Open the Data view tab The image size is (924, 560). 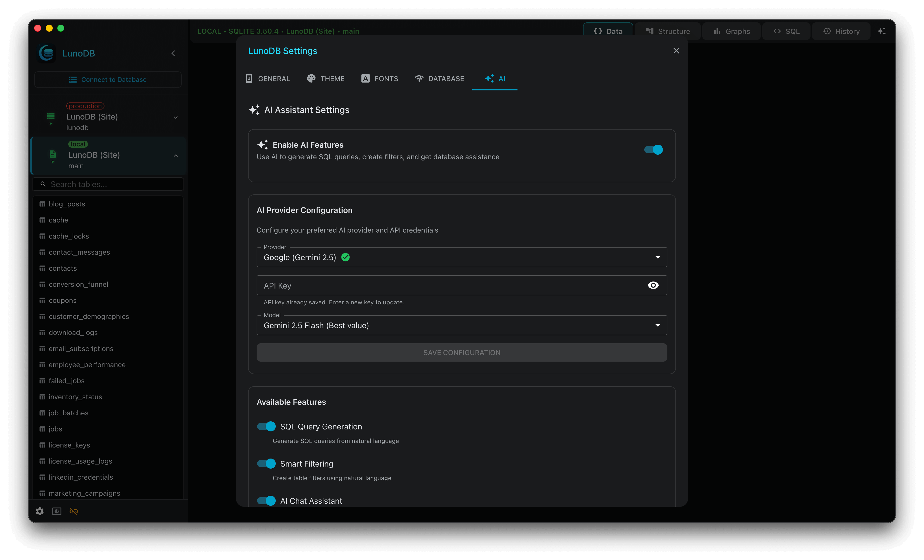point(608,31)
